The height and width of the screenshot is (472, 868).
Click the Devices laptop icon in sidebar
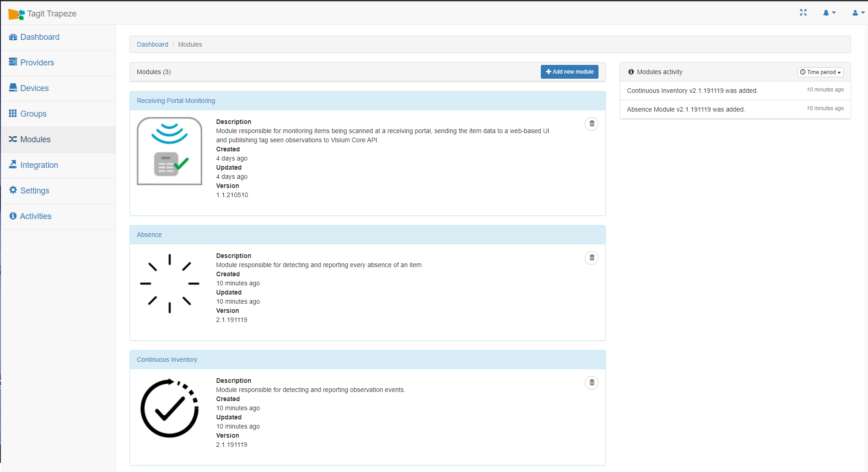click(x=13, y=87)
